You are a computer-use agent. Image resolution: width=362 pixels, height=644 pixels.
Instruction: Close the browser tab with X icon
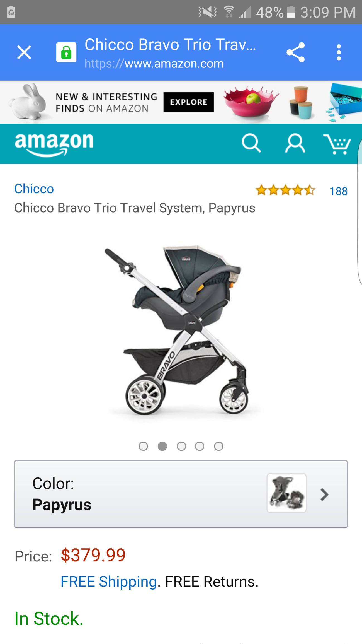point(24,52)
